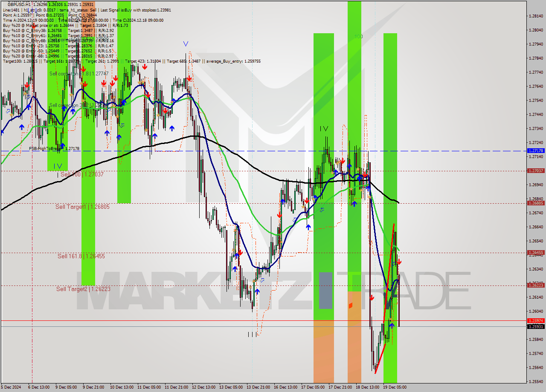The height and width of the screenshot is (392, 546).
Task: Click the 1.27940 price axis value
Action: (x=536, y=44)
